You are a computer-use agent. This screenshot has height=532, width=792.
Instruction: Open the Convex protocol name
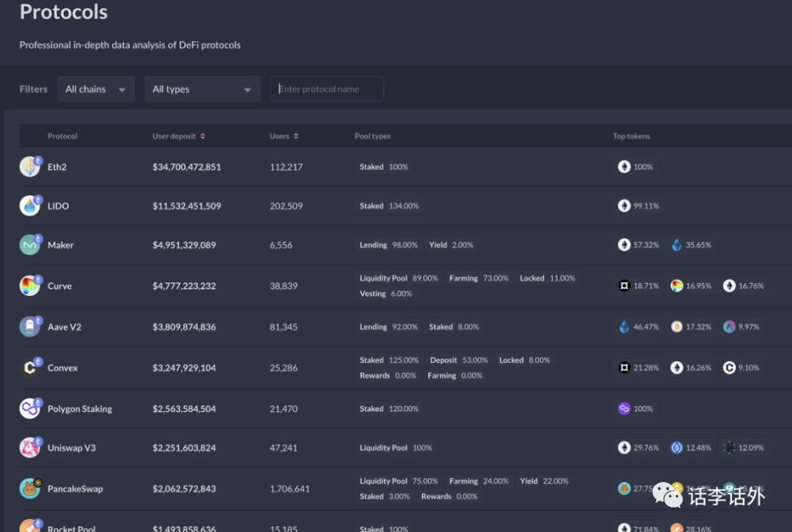click(62, 367)
